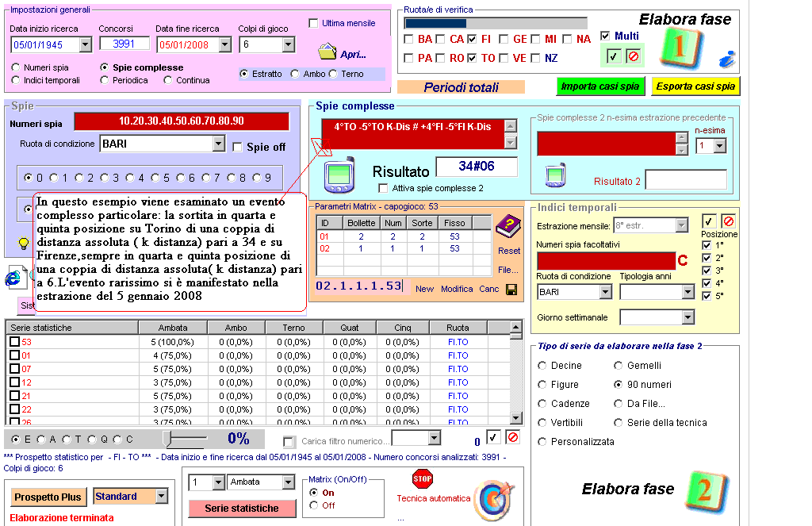Click the percentage slider handle

167,439
